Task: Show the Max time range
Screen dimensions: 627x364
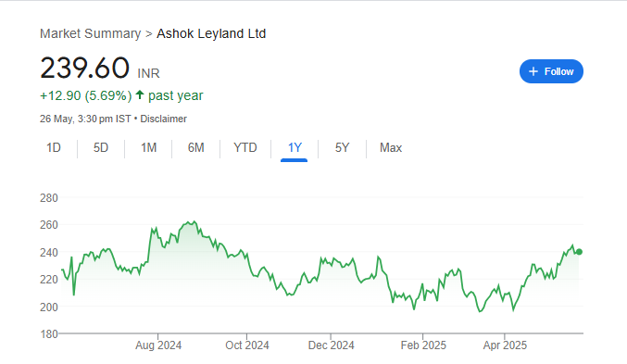Action: (391, 148)
